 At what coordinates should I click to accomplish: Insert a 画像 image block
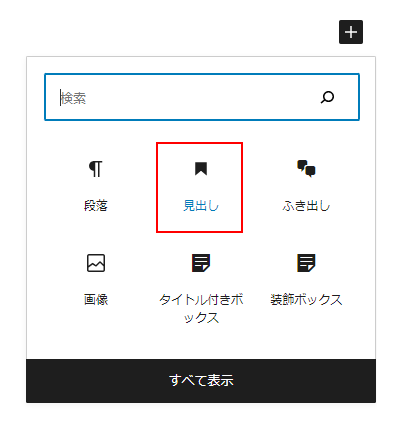[96, 281]
